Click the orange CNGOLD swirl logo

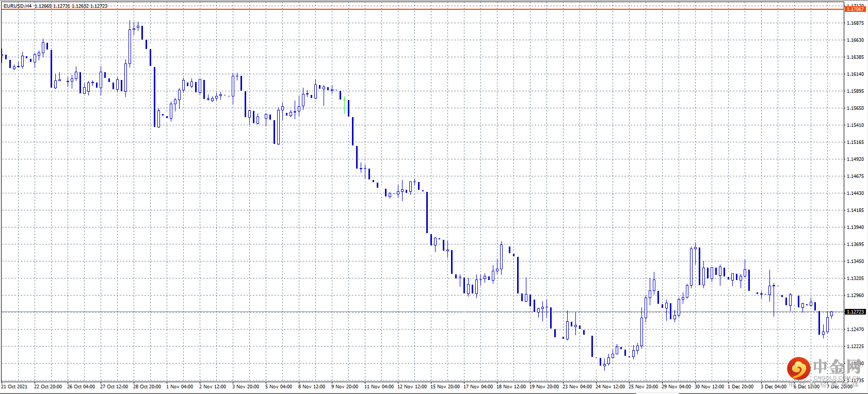798,368
